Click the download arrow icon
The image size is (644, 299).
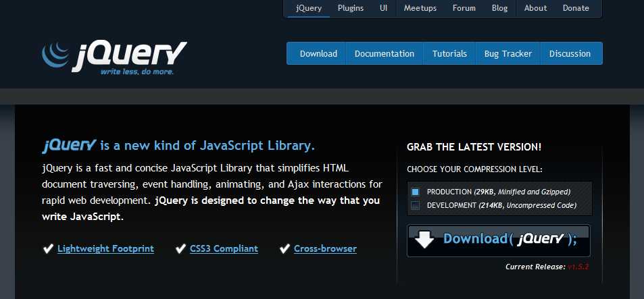tap(424, 239)
